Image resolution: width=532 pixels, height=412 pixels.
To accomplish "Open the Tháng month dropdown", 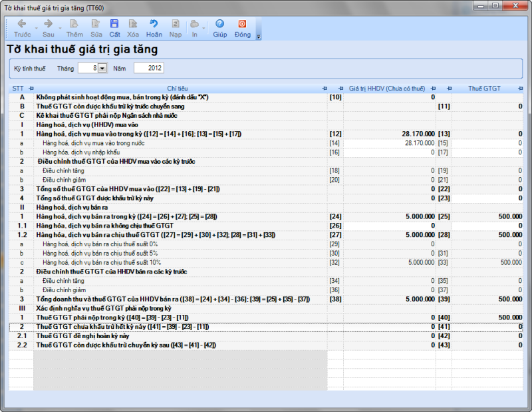I will tap(102, 68).
